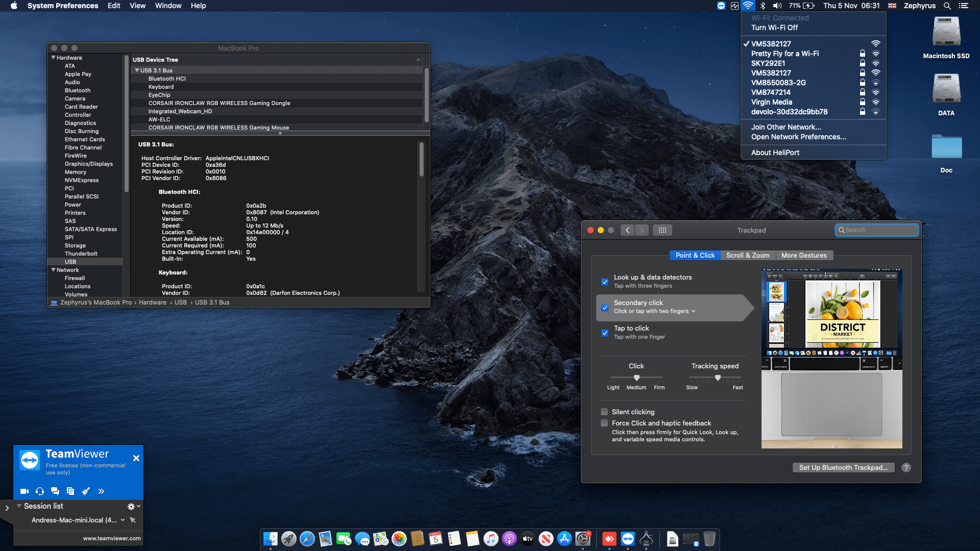Open the Spotlight search magnifier

coord(947,6)
